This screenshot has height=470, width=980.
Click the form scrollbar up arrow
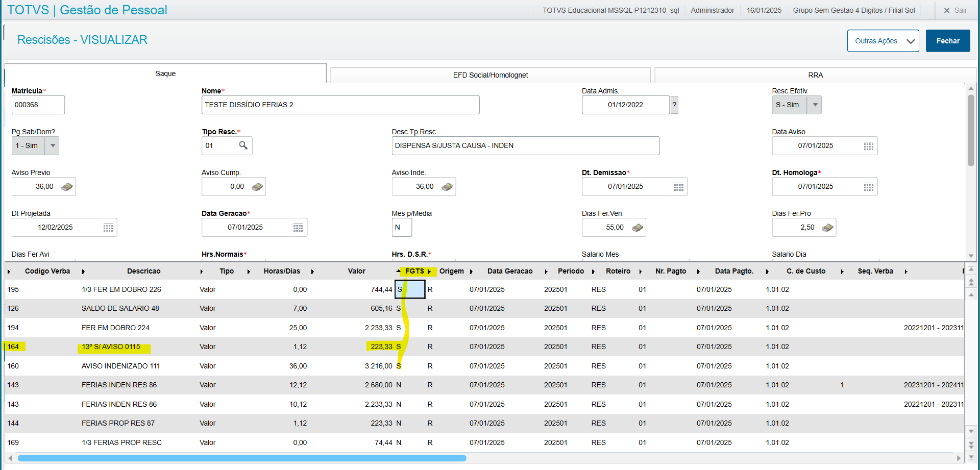coord(971,88)
